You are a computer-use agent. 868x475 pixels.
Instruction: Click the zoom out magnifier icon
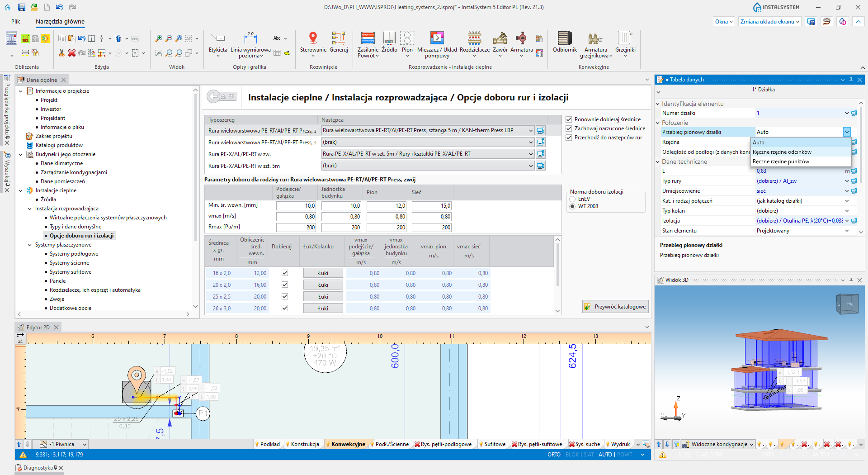pos(169,38)
